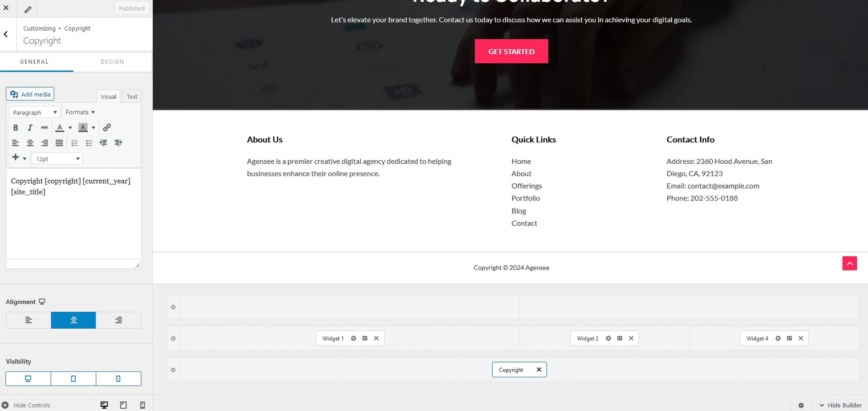Open Widget 4 settings gear

click(778, 338)
